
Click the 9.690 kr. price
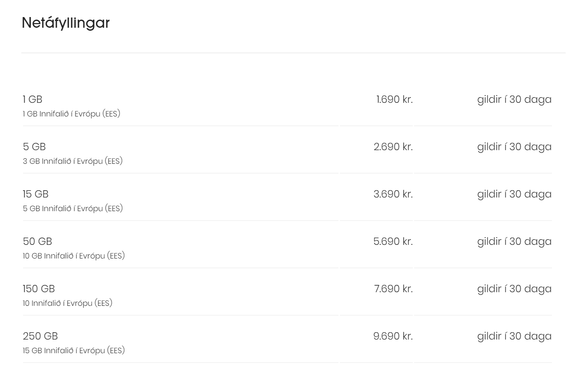click(x=393, y=336)
